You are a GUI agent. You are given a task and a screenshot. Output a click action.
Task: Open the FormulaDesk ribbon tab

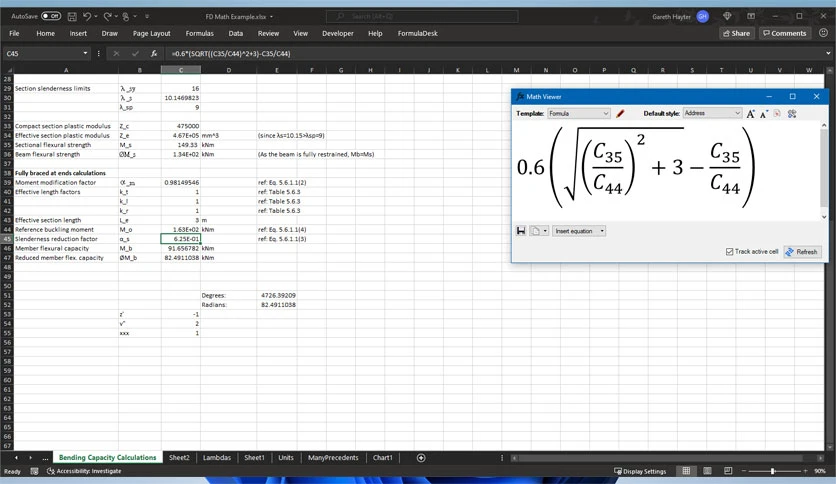(x=417, y=33)
